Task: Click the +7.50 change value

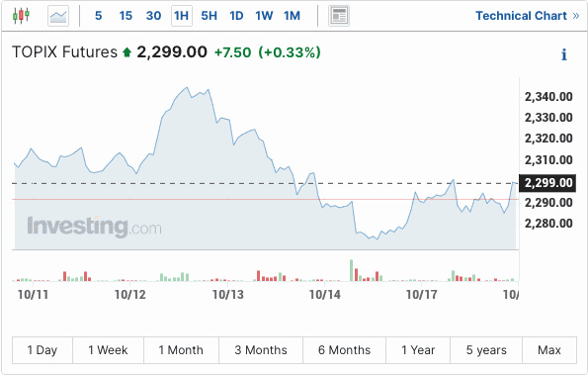Action: click(x=232, y=52)
